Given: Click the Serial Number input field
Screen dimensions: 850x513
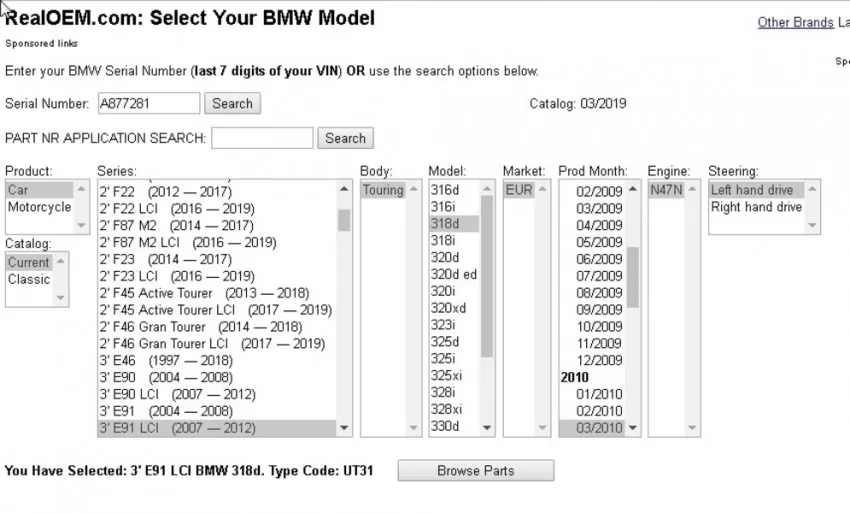Looking at the screenshot, I should point(149,103).
